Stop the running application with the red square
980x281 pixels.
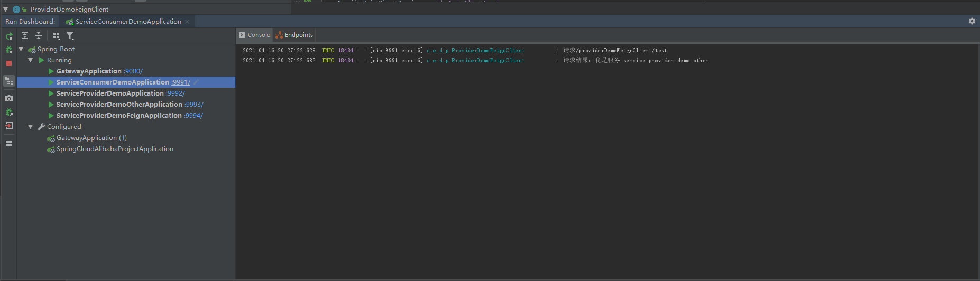9,63
